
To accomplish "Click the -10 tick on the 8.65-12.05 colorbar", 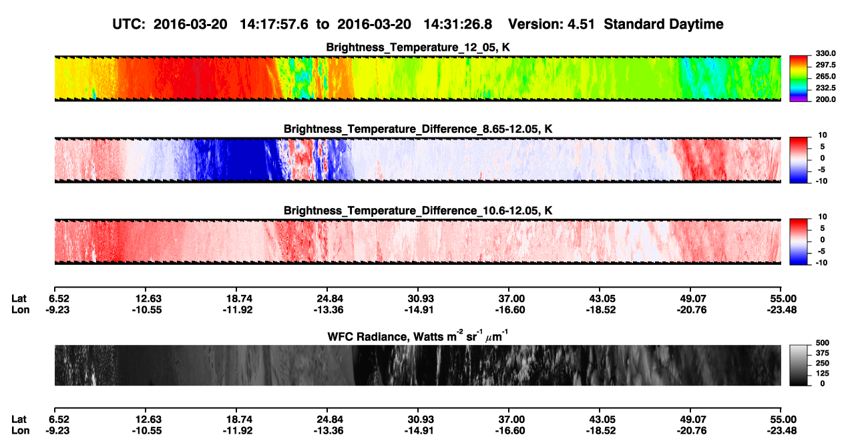I will [823, 181].
